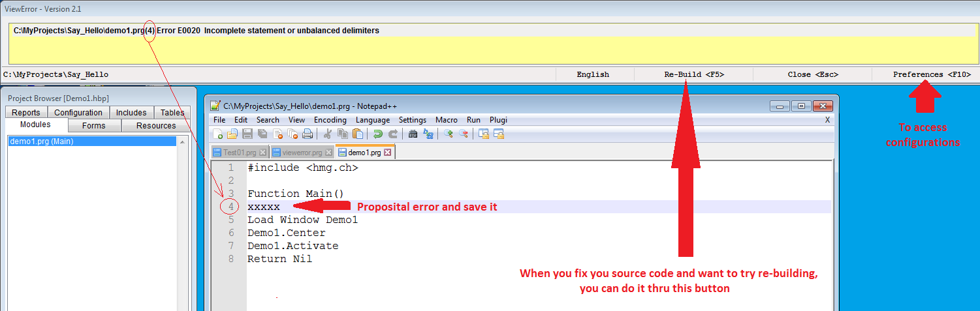Click the Cut scissors icon
This screenshot has height=311, width=980.
pos(328,134)
